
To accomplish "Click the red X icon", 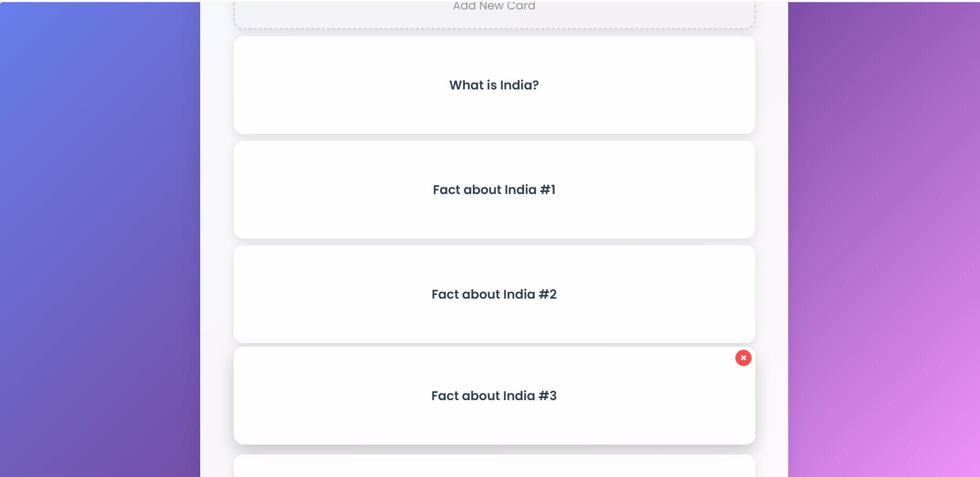I will tap(743, 358).
